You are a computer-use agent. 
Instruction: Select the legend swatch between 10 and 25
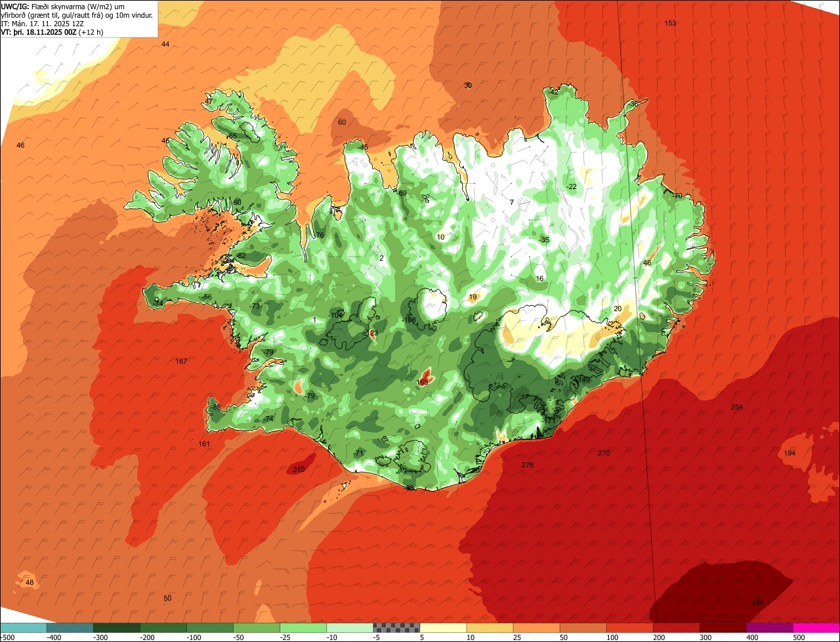(x=490, y=628)
